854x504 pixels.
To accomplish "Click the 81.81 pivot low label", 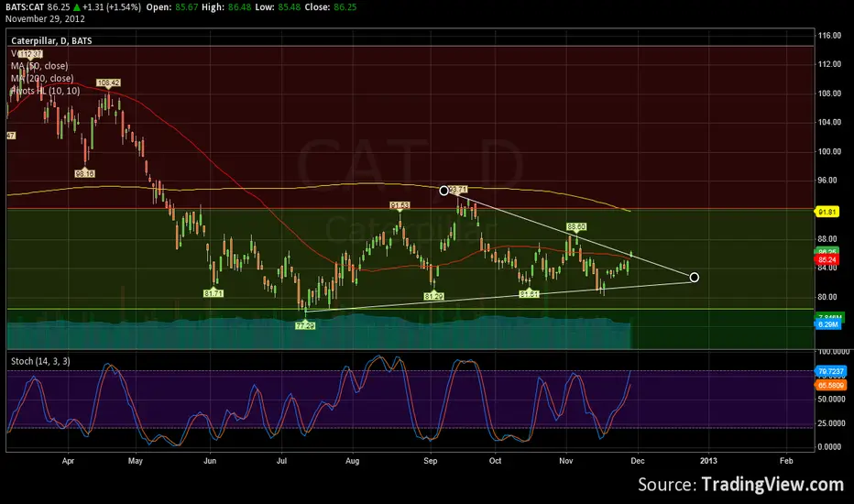I will point(529,293).
